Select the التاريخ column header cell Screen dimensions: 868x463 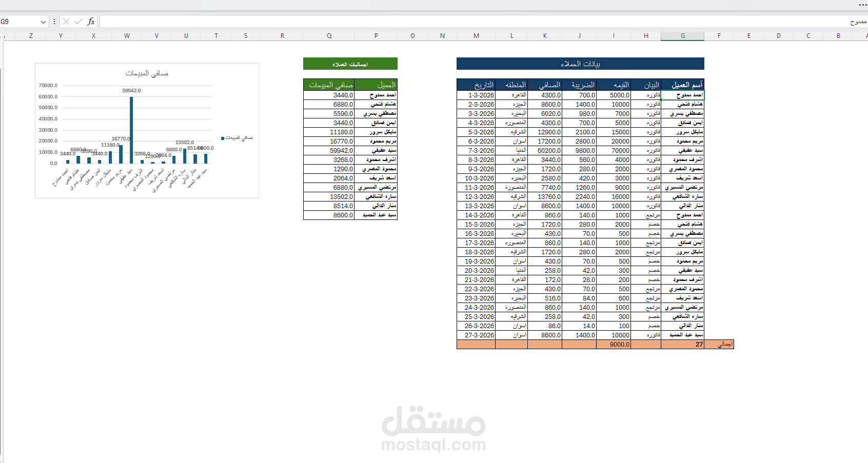476,84
